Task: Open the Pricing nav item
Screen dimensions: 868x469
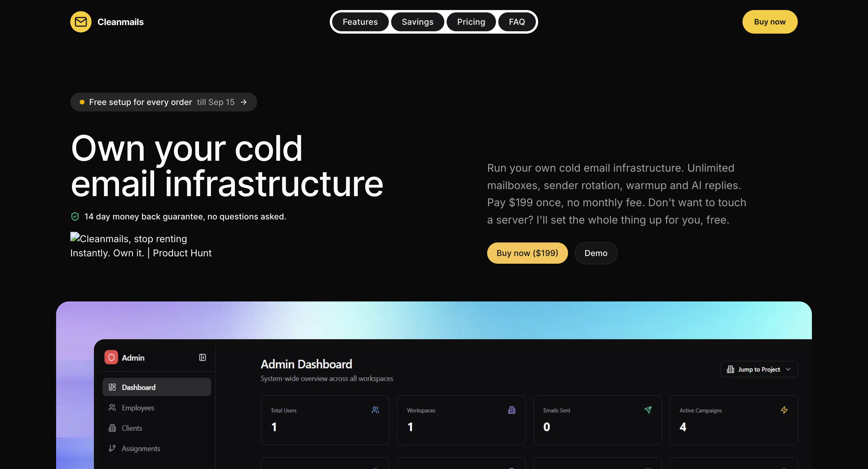Action: coord(471,22)
